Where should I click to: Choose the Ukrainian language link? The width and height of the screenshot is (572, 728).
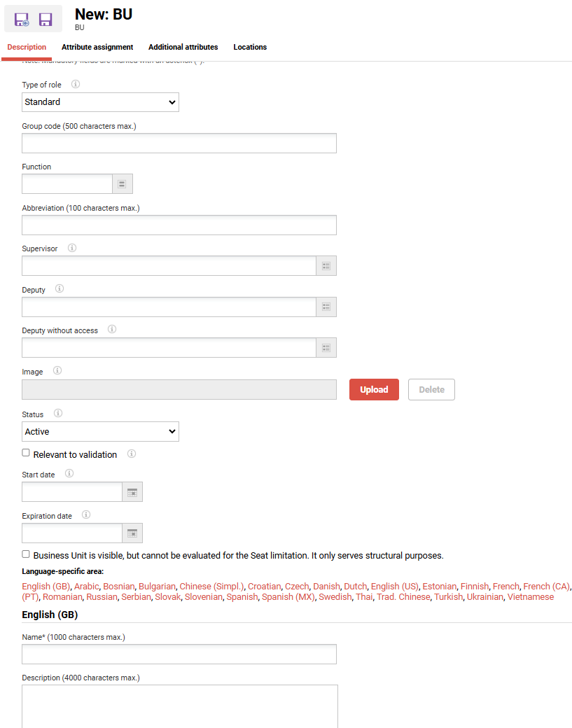(484, 597)
